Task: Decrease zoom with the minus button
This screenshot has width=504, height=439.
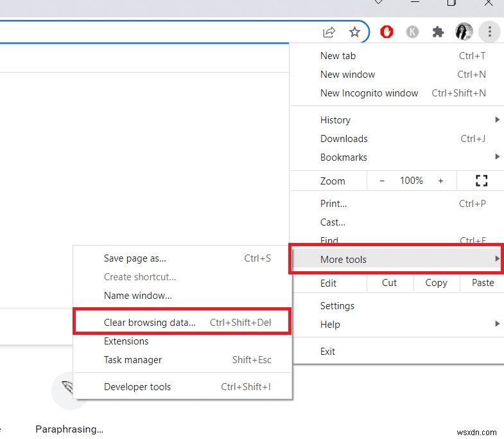Action: click(382, 181)
